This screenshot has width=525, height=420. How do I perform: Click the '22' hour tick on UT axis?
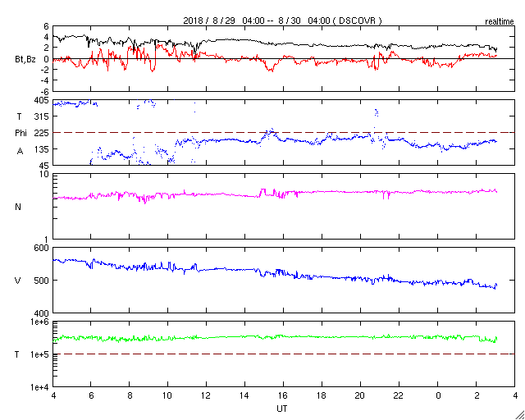tap(399, 395)
